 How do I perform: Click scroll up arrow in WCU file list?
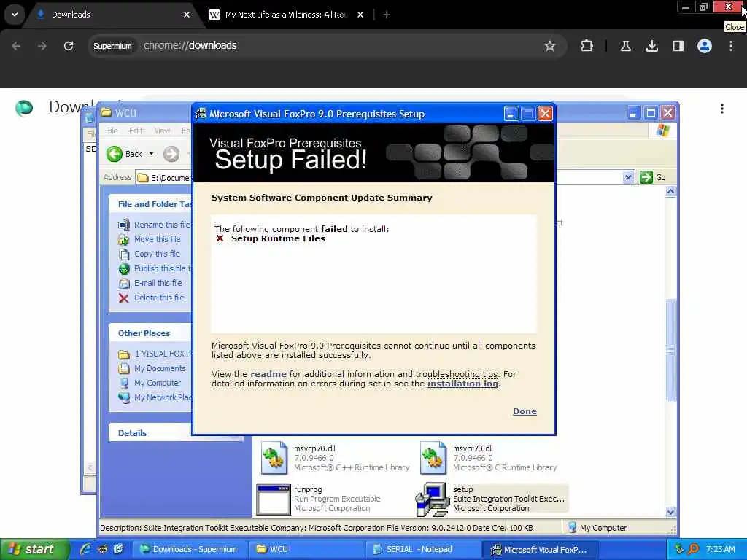pos(670,192)
